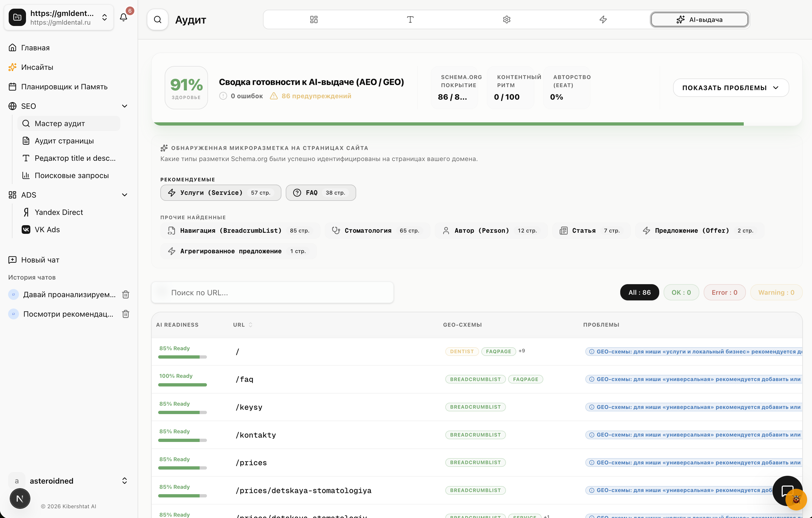Open the /kontakty row URL
The height and width of the screenshot is (518, 812).
[256, 435]
